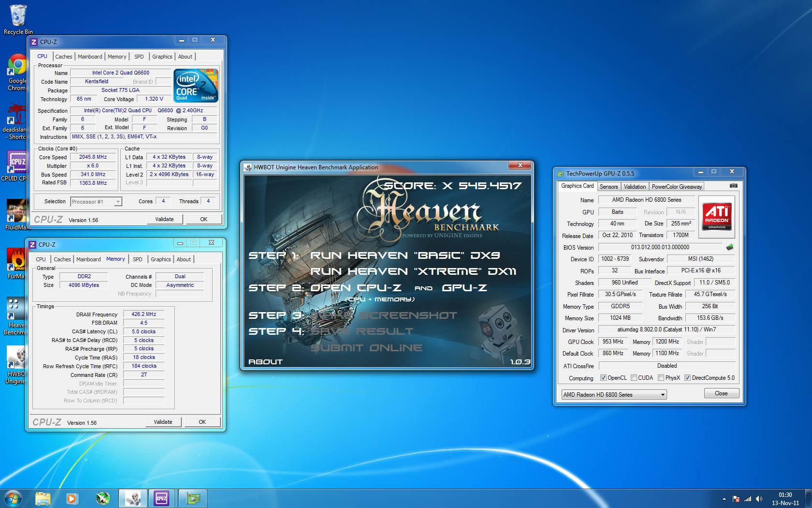812x508 pixels.
Task: Click the Close button in GPU-Z
Action: point(721,393)
